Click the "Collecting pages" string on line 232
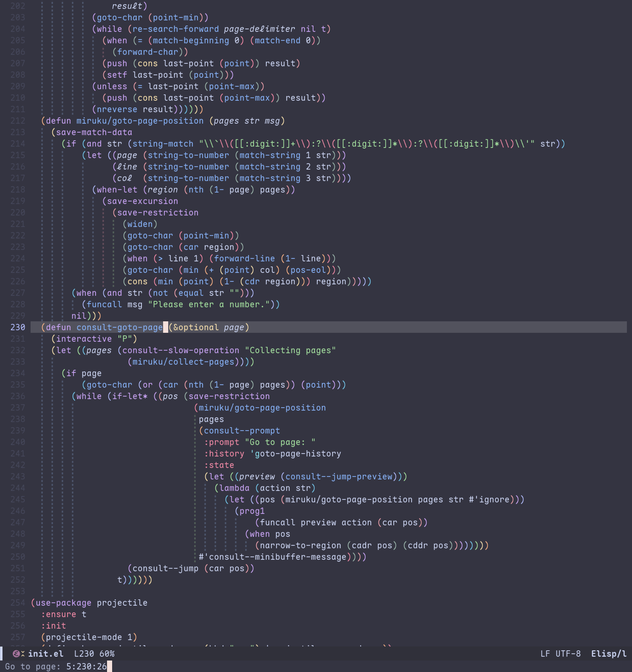This screenshot has width=632, height=672. [290, 350]
